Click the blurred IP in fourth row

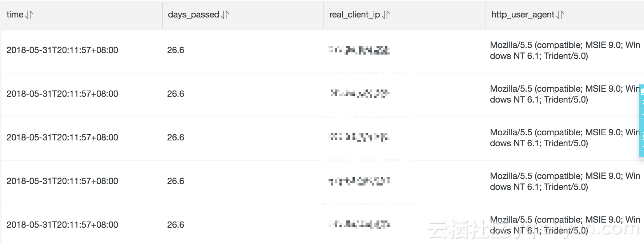click(359, 181)
